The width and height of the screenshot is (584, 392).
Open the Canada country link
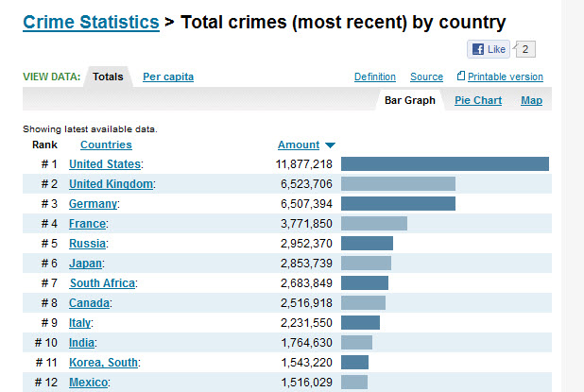click(89, 303)
